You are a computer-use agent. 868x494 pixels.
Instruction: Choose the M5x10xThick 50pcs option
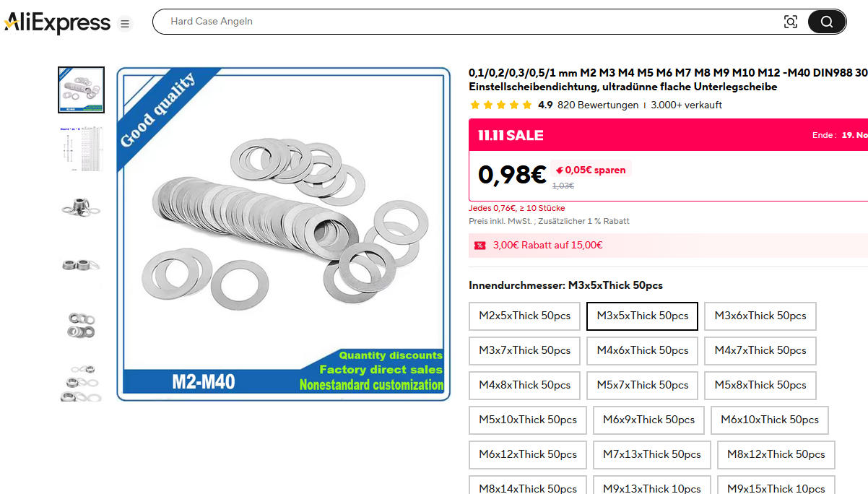coord(528,420)
